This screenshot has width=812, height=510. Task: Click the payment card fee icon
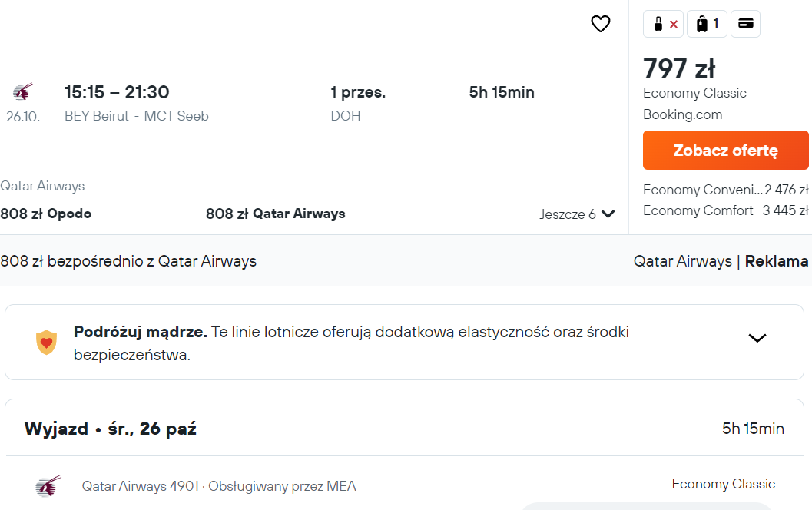coord(745,24)
